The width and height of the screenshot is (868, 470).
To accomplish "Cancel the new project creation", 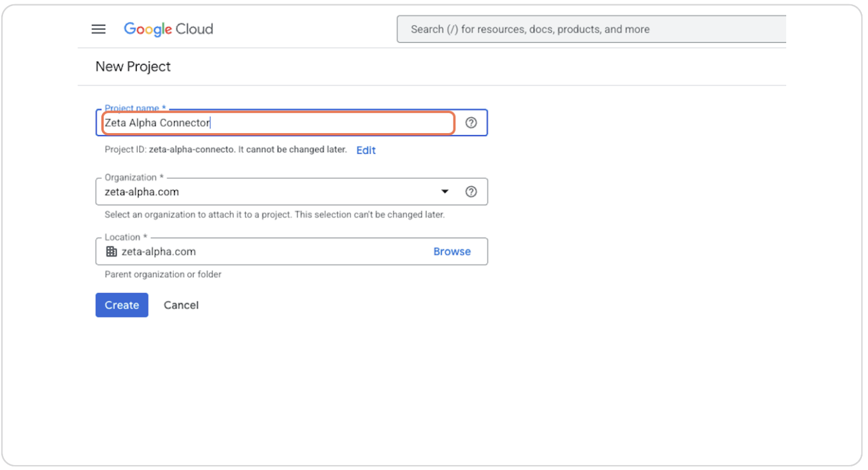I will coord(181,305).
